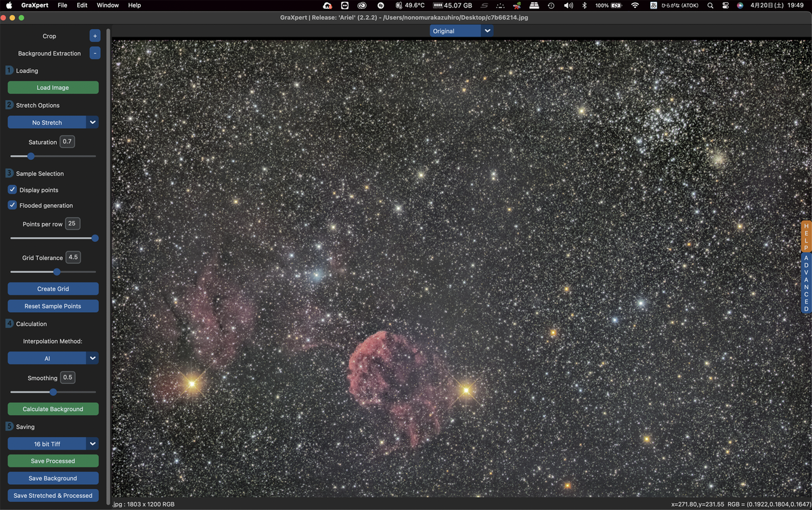Open Spotlight search icon
Image resolution: width=812 pixels, height=510 pixels.
[710, 5]
